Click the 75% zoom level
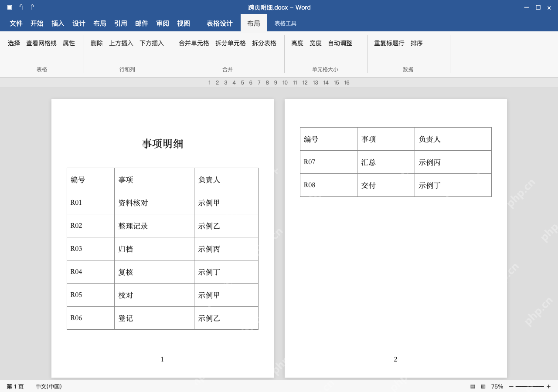This screenshot has width=558, height=392. coord(497,386)
